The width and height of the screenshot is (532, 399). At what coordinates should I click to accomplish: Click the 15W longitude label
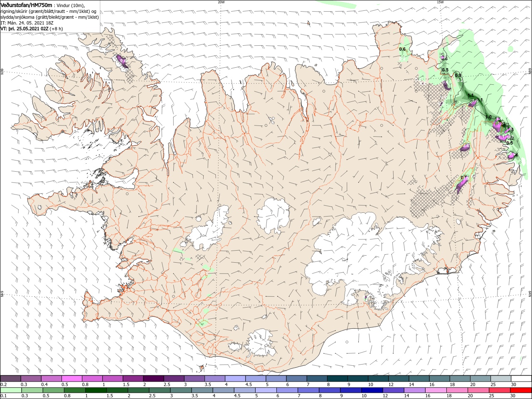coord(440,2)
